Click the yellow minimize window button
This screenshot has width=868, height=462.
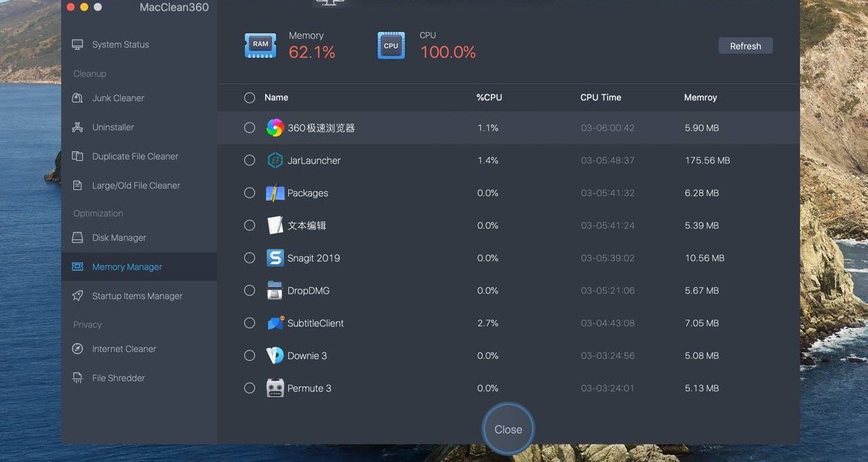click(x=84, y=7)
